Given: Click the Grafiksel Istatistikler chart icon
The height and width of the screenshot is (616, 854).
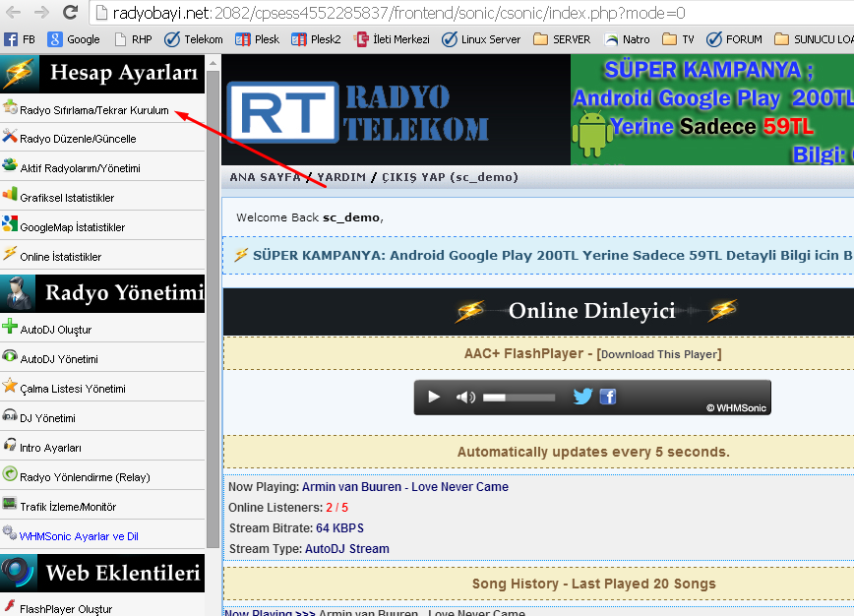Looking at the screenshot, I should click(x=10, y=194).
